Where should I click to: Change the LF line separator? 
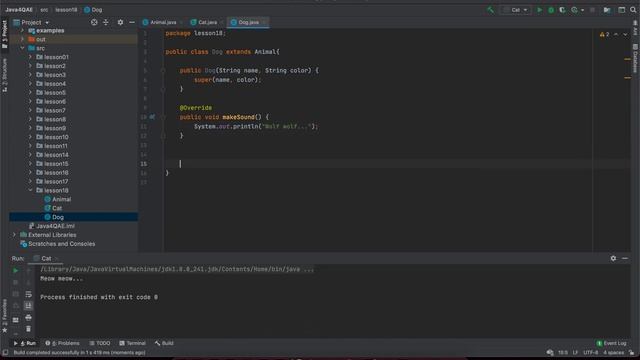(575, 353)
